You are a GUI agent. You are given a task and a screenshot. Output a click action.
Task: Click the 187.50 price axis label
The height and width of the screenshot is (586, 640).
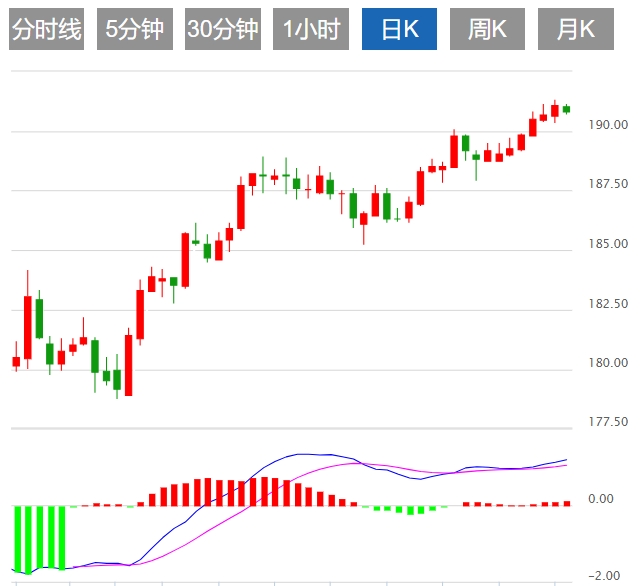pos(609,185)
